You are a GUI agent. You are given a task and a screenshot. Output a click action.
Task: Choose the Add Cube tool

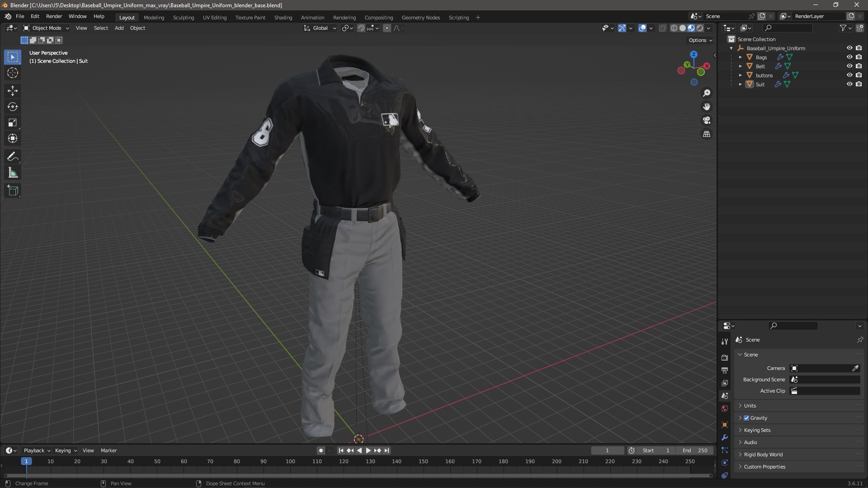[x=13, y=191]
